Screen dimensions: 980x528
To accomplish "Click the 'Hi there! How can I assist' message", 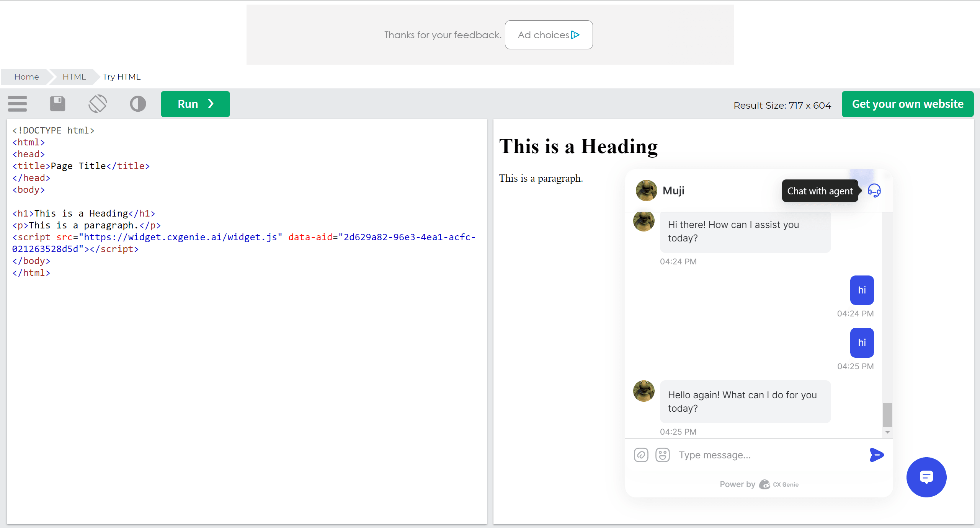I will [x=745, y=231].
